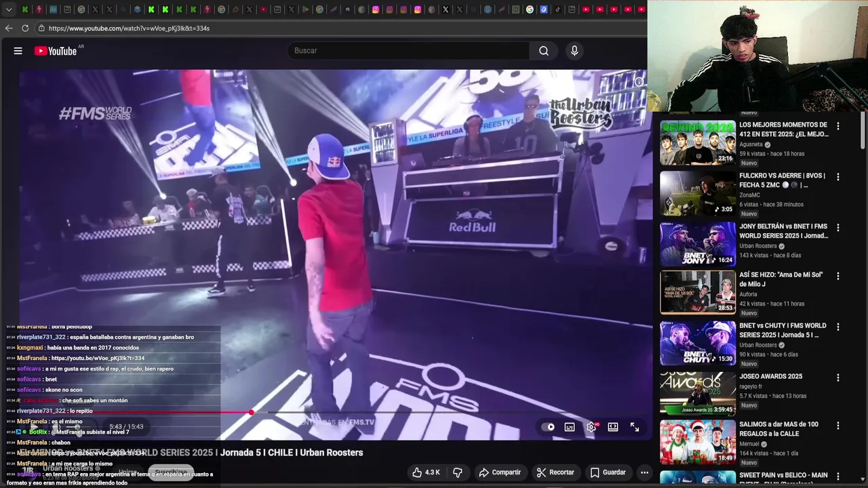The image size is (868, 488).
Task: Open options menu for ASÍ SE HIZO video
Action: 837,276
